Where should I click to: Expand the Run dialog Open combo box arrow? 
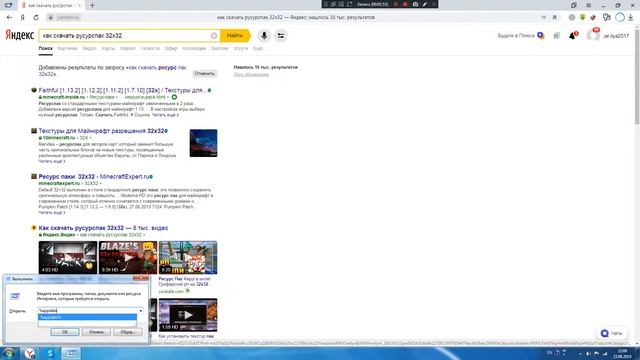click(140, 311)
